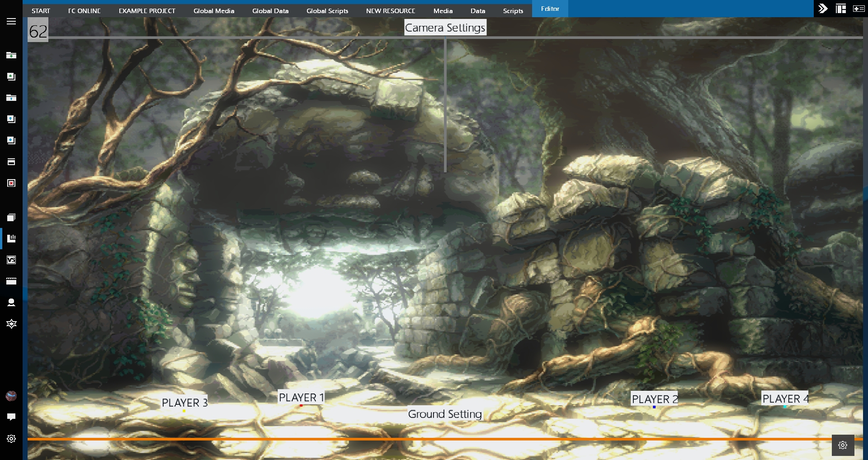Image resolution: width=868 pixels, height=460 pixels.
Task: Click the folder icon with green plus
Action: (11, 55)
